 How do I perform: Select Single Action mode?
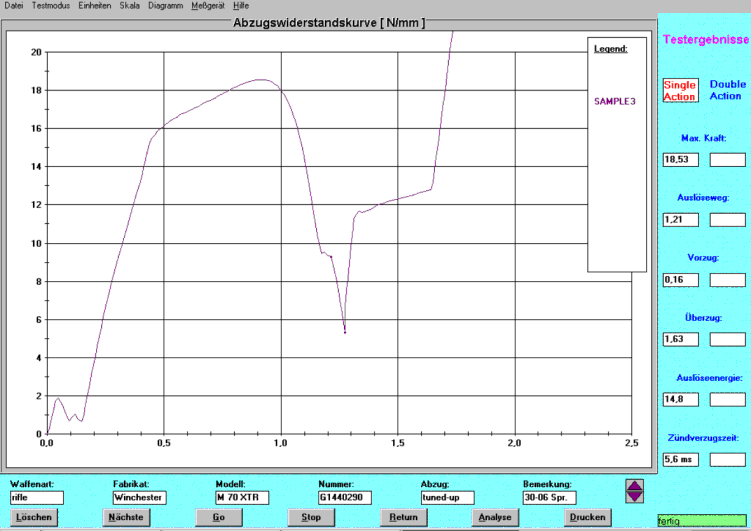pyautogui.click(x=680, y=90)
